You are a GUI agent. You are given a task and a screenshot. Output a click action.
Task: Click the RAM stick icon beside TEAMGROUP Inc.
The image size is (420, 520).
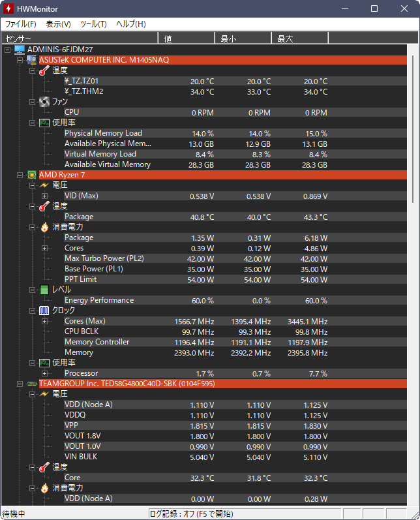(x=32, y=384)
